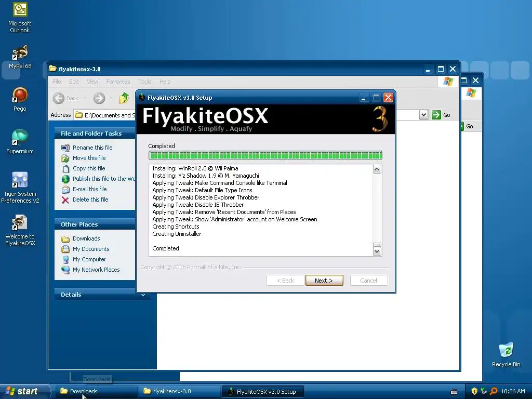Select 'Applying Tweak: Disable IE Throbber' line

[198, 205]
